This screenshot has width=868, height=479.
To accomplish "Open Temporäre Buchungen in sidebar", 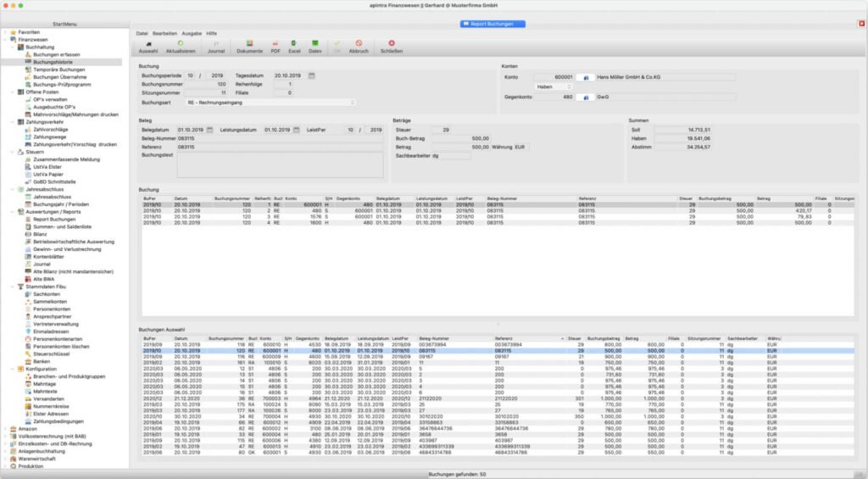I will [x=58, y=70].
